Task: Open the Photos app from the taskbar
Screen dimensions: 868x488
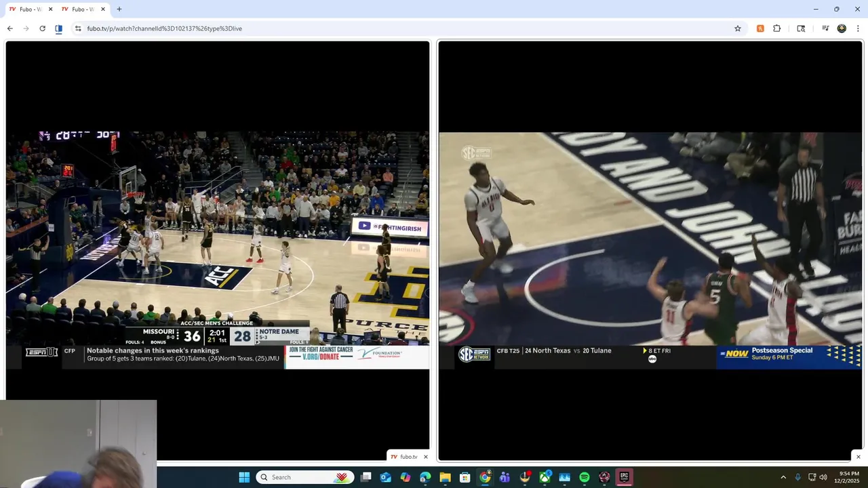Action: click(564, 477)
